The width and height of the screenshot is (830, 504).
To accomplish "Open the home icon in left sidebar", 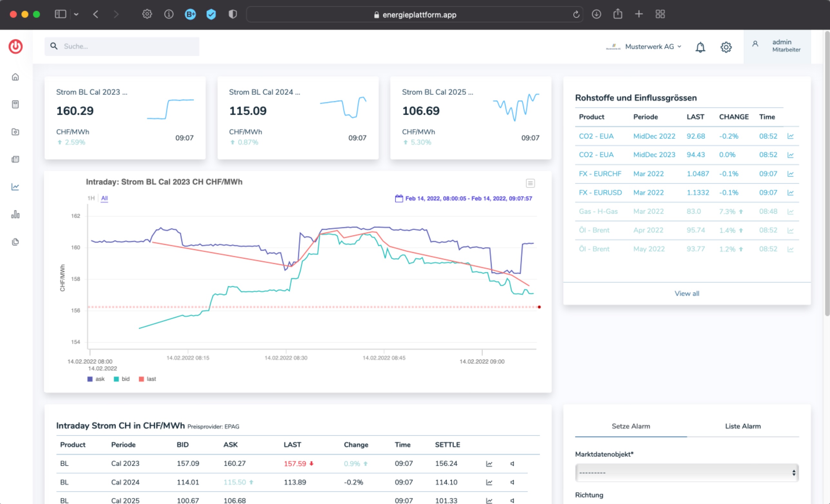I will click(15, 77).
